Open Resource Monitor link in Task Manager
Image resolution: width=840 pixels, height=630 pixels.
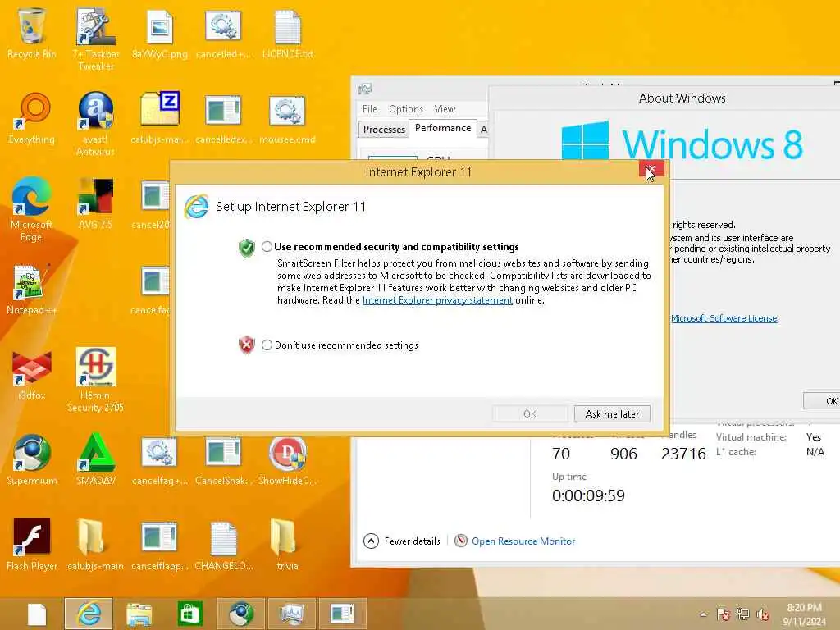click(x=523, y=541)
